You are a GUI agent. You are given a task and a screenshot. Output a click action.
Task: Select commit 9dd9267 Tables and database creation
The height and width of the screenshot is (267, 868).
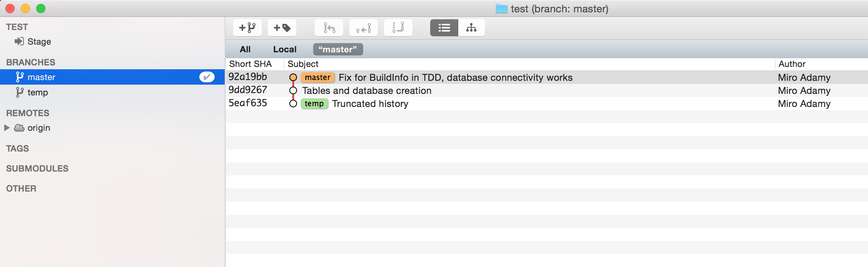pyautogui.click(x=546, y=90)
